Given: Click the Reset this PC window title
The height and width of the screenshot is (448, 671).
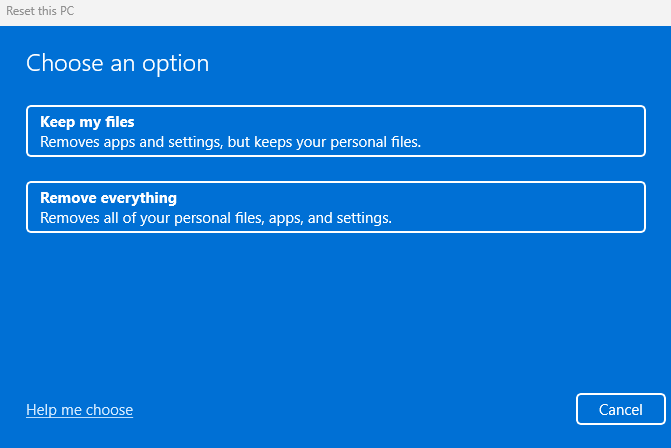Looking at the screenshot, I should click(40, 11).
